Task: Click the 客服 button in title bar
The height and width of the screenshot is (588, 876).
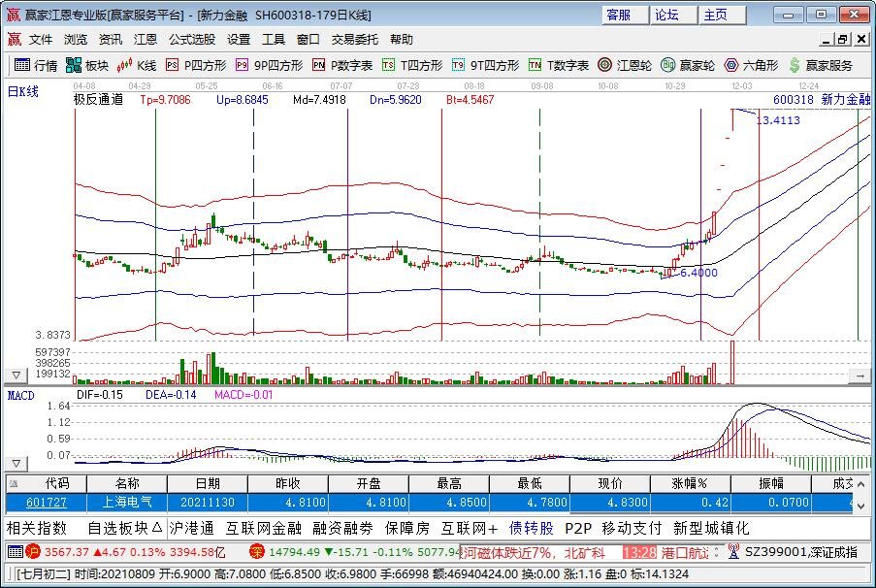Action: tap(625, 16)
